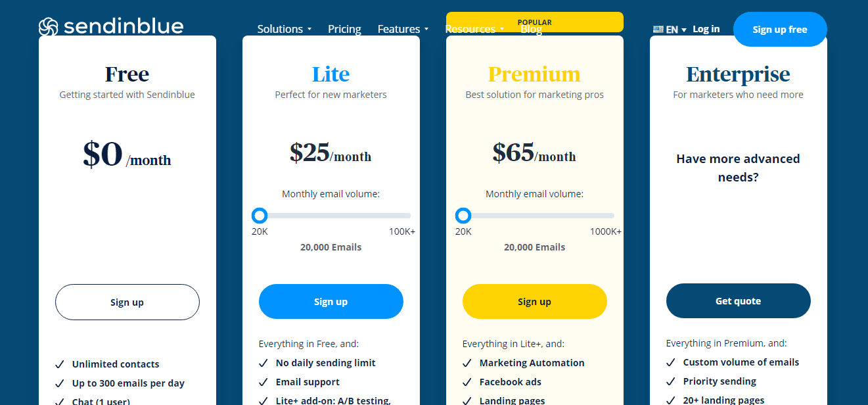This screenshot has height=405, width=868.
Task: Click the checkmark beside Priority sending
Action: coord(671,381)
